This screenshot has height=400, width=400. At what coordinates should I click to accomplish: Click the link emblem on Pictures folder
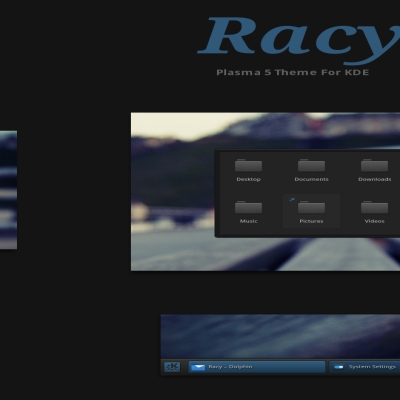point(292,199)
